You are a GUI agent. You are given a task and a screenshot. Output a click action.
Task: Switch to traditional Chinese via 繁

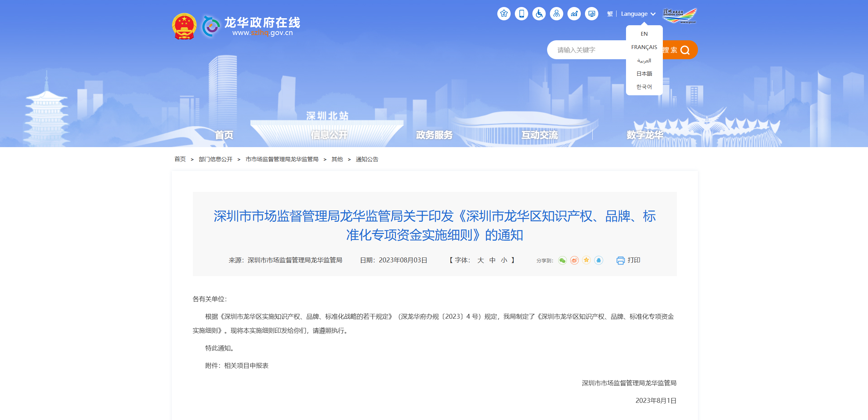point(610,14)
